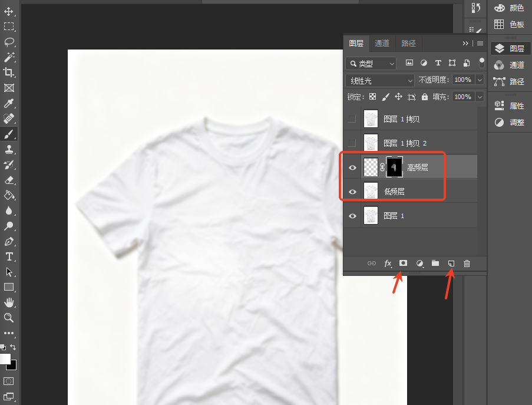Click the foreground color swatch
The height and width of the screenshot is (405, 532).
click(5, 359)
